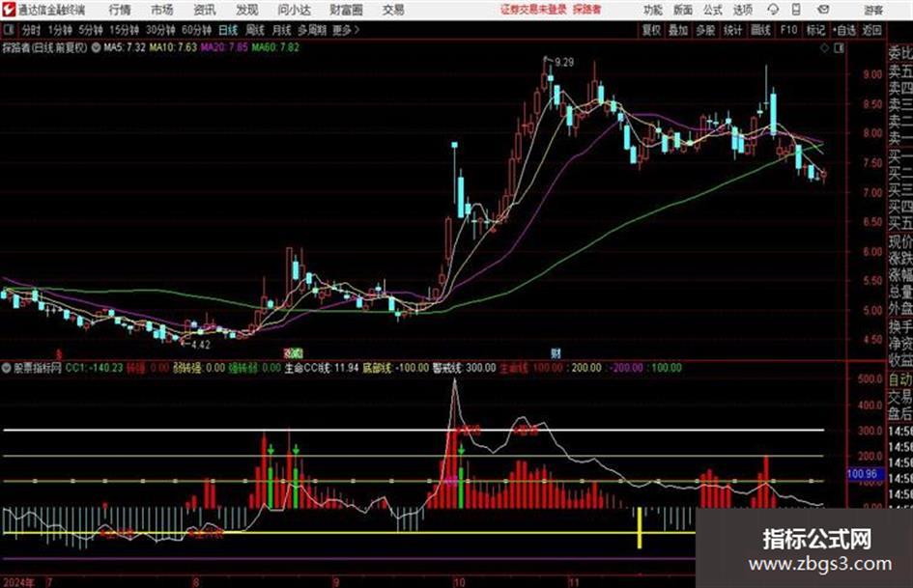Image resolution: width=913 pixels, height=588 pixels.
Task: Click the diamond icon at chart top right
Action: coord(824,48)
